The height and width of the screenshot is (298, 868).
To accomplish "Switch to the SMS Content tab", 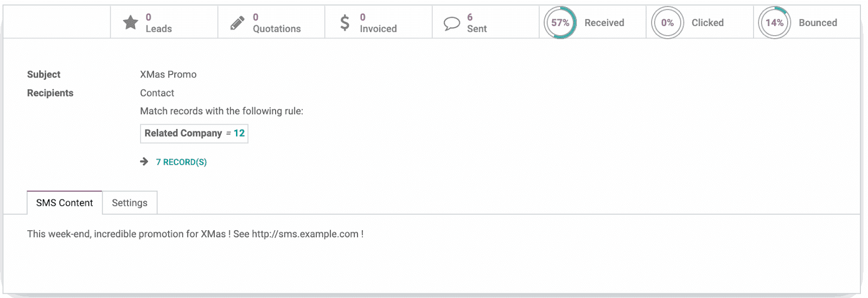I will [65, 203].
